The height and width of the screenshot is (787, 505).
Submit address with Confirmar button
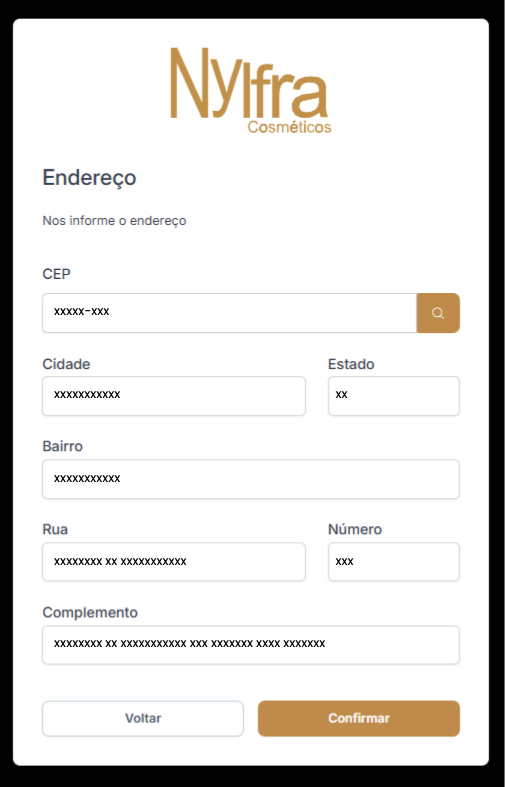(359, 719)
